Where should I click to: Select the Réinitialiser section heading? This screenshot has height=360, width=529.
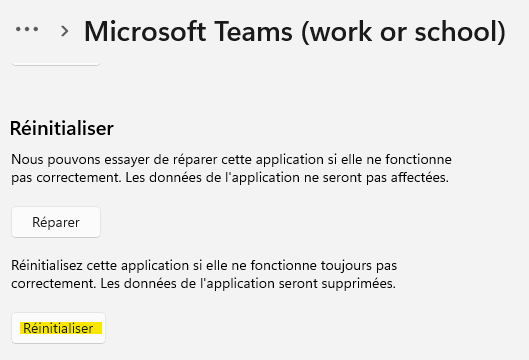point(62,128)
